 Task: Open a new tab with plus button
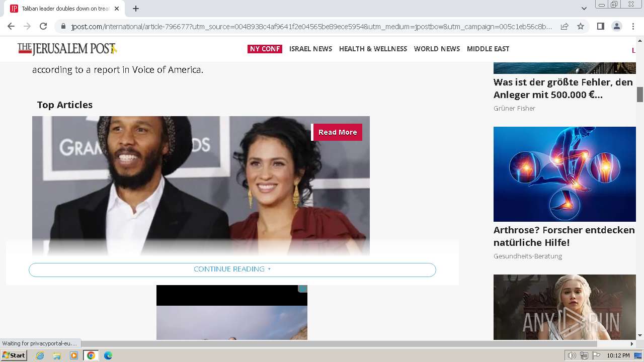point(136,9)
